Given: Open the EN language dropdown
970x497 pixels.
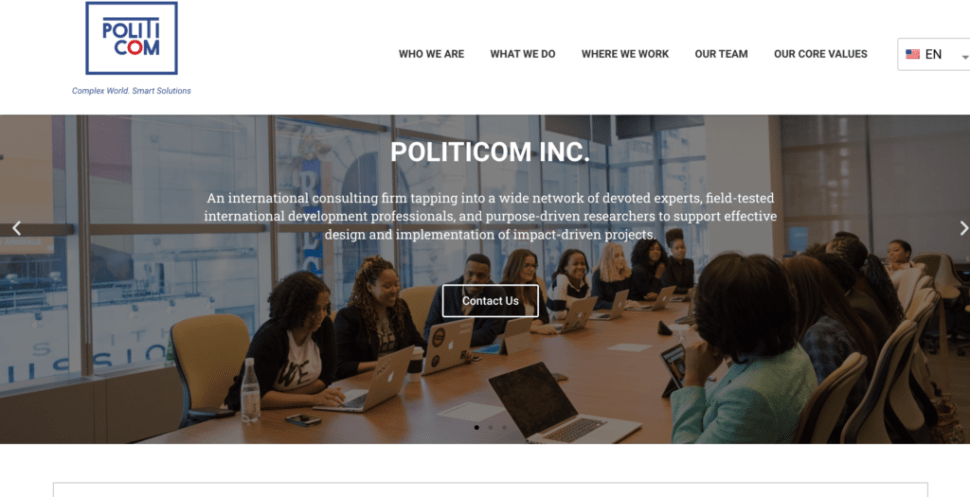Looking at the screenshot, I should pyautogui.click(x=934, y=54).
